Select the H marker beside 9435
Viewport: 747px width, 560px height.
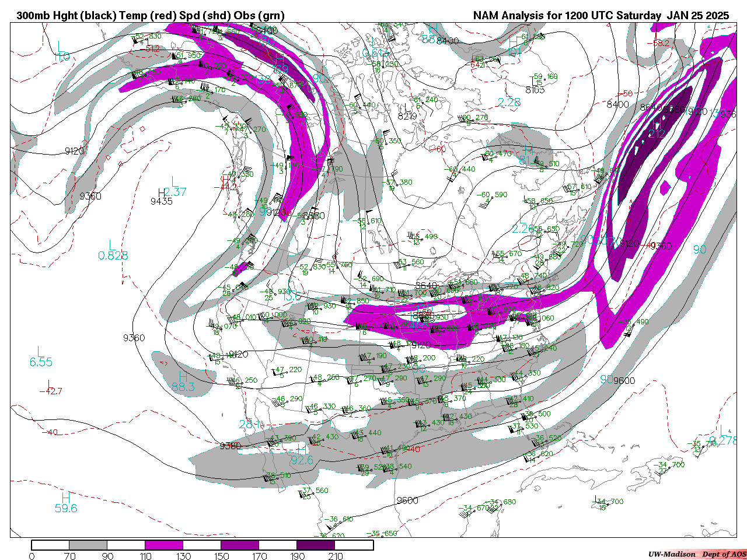tap(162, 192)
